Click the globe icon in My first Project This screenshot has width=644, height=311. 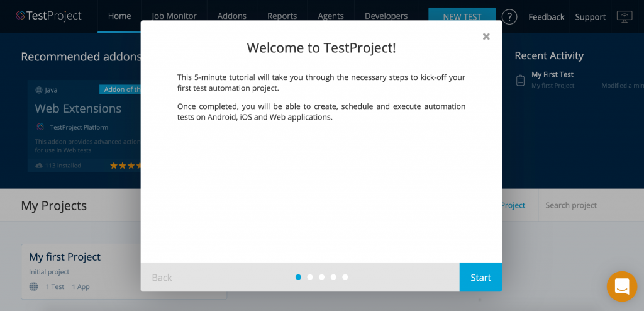[34, 286]
